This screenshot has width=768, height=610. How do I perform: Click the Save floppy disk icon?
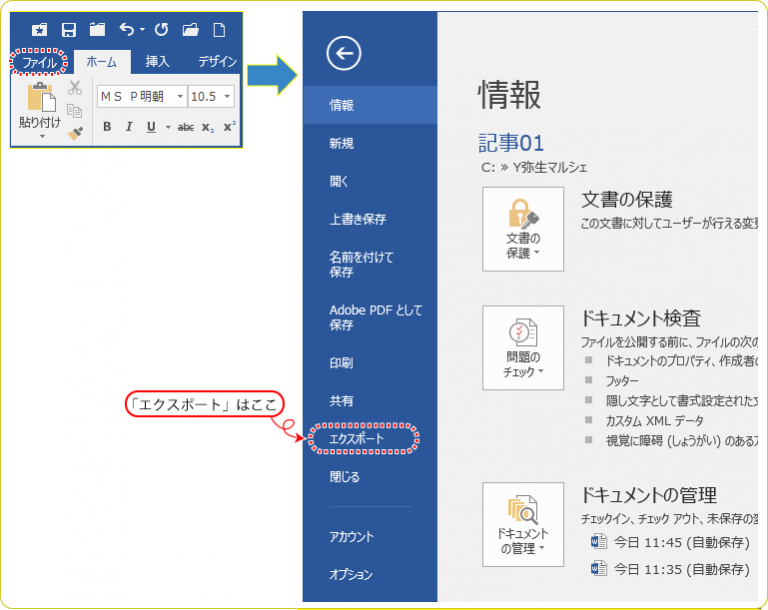(x=69, y=30)
